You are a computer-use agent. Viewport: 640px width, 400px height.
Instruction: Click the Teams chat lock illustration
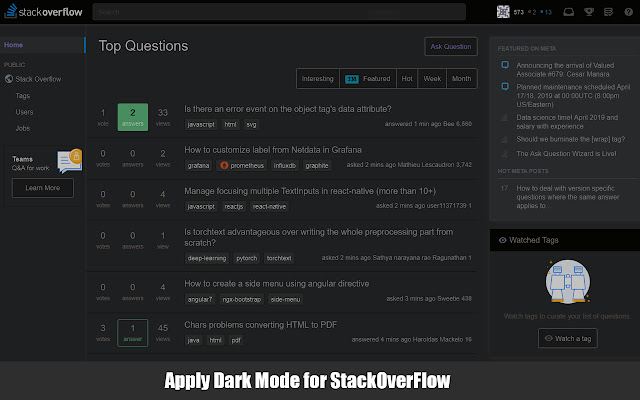[x=69, y=158]
